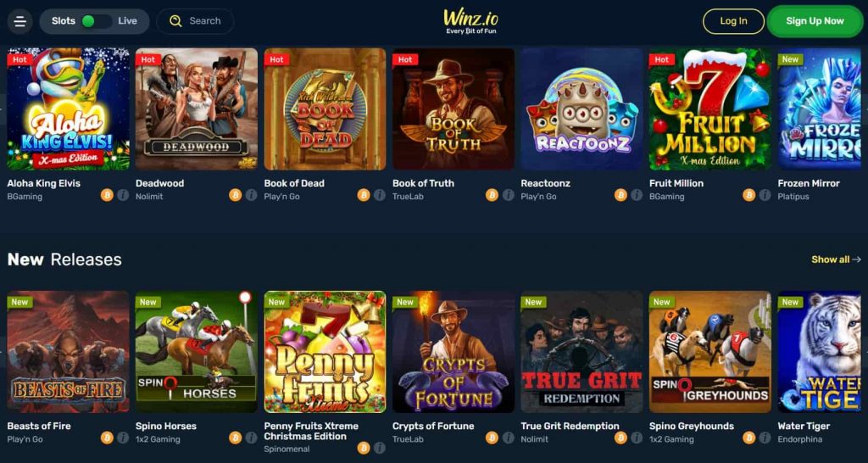Toggle the Slots/Live switch
Image resolution: width=868 pixels, height=463 pixels.
tap(95, 21)
